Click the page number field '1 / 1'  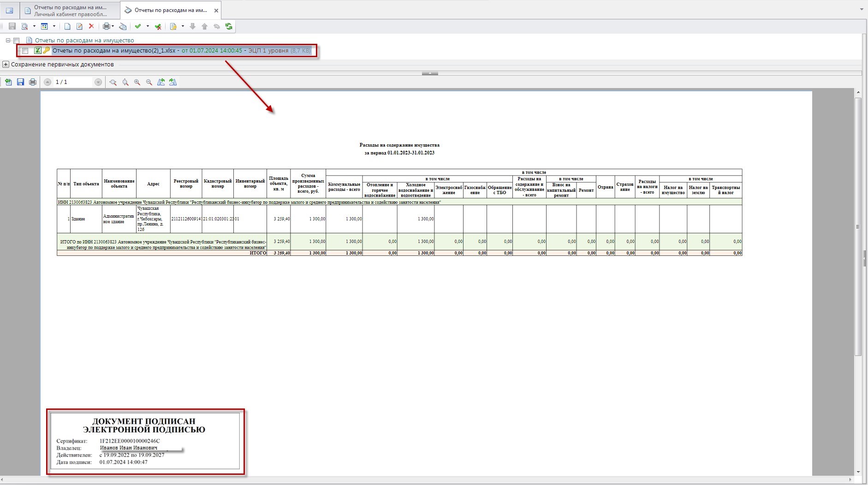coord(72,82)
